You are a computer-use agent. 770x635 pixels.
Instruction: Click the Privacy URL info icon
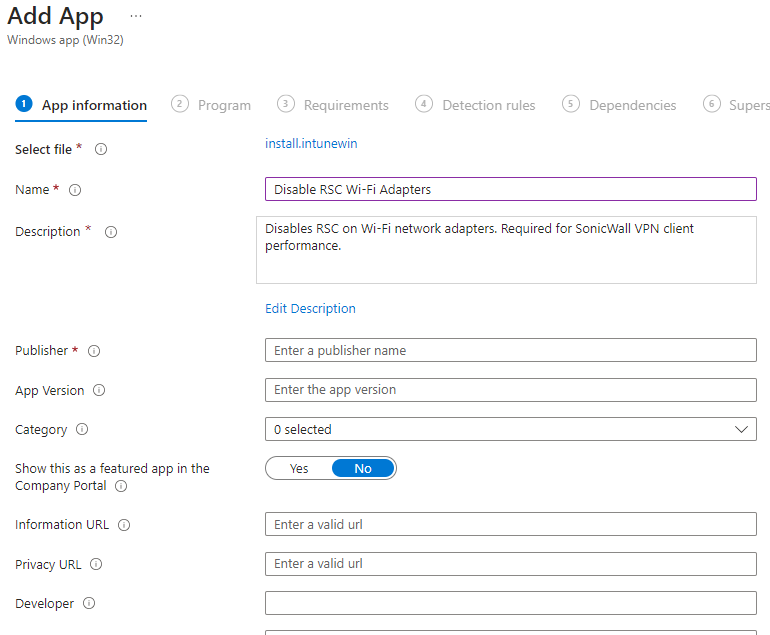(96, 565)
